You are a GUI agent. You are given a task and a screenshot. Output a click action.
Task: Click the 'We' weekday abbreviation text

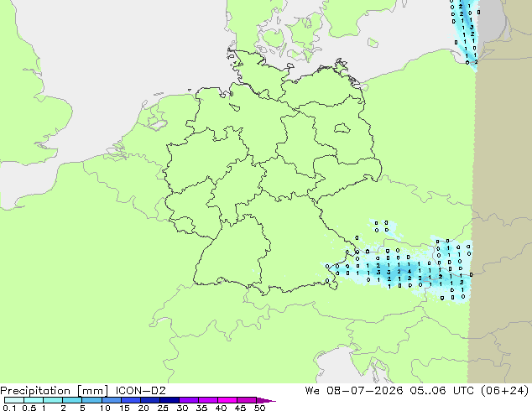[312, 391]
